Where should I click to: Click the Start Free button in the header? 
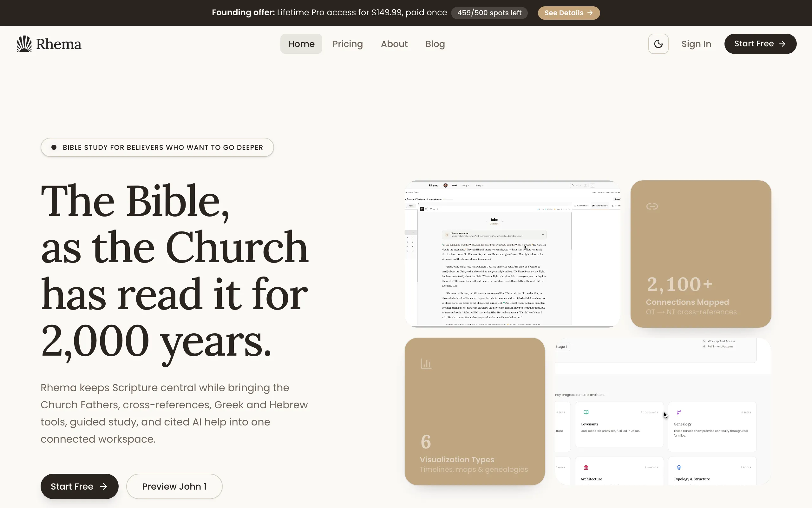pos(760,44)
